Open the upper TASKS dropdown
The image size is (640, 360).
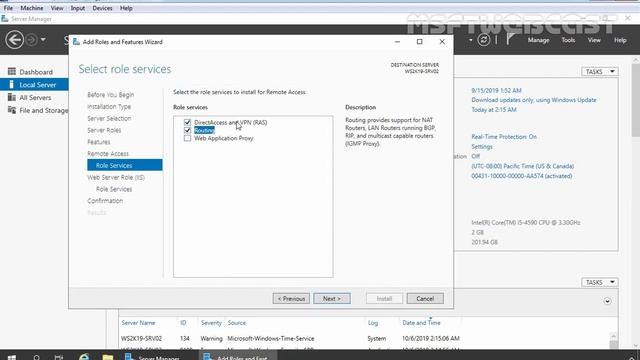[600, 71]
